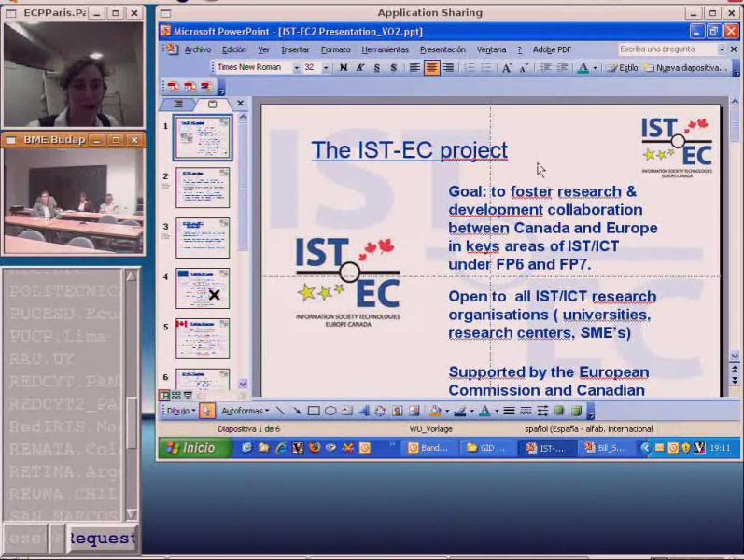744x560 pixels.
Task: Select the Rectangle drawing tool
Action: (315, 411)
